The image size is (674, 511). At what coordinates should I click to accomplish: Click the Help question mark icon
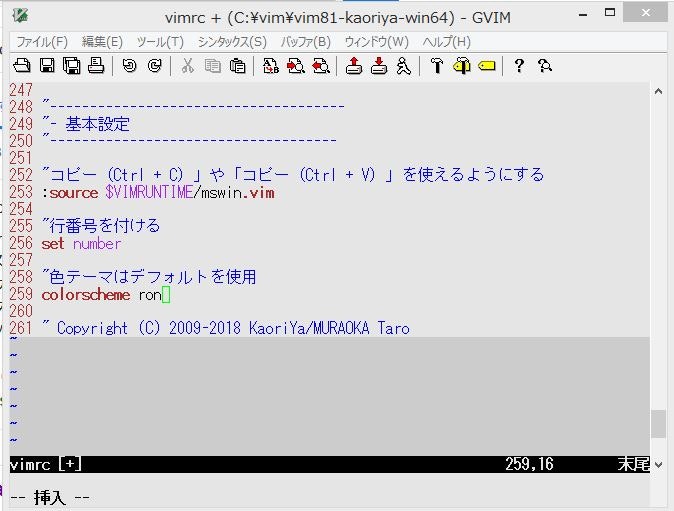coord(519,66)
